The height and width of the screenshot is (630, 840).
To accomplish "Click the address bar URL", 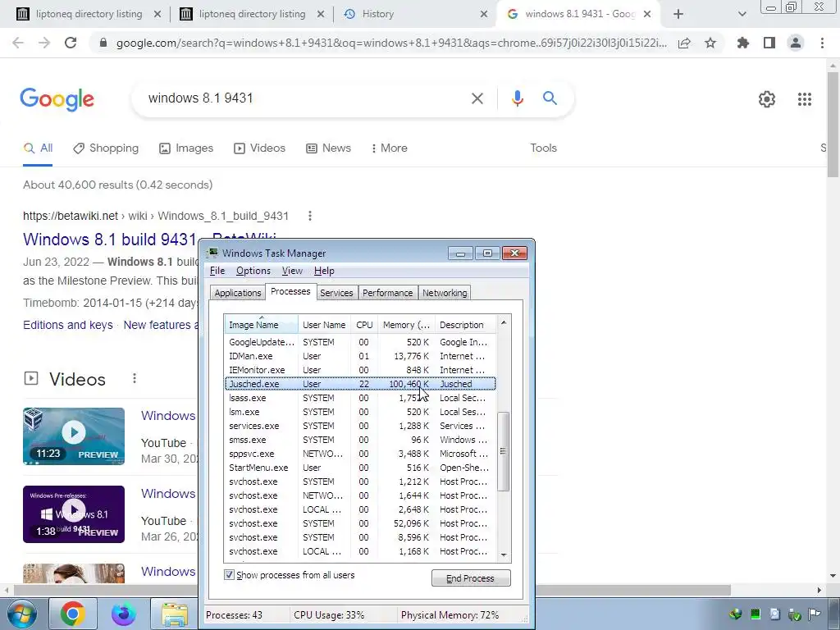I will click(x=391, y=43).
